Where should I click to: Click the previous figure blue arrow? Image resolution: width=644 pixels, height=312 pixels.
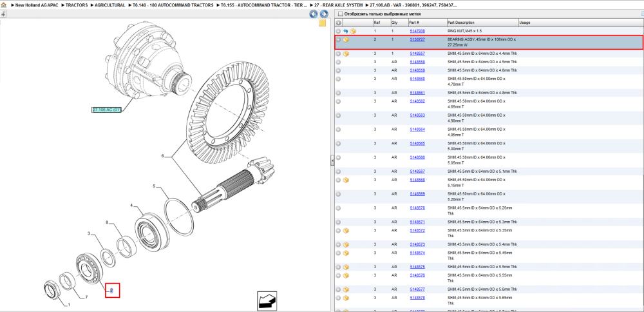pyautogui.click(x=314, y=14)
